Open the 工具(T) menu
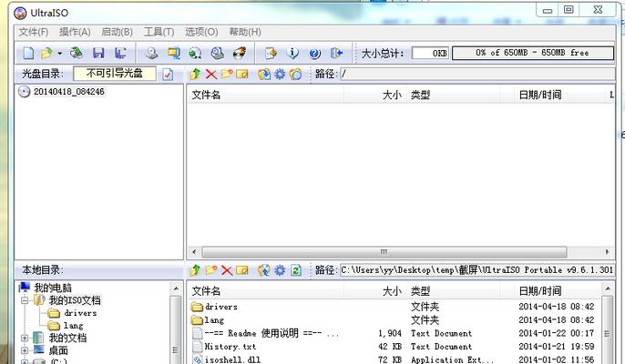This screenshot has height=364, width=625. [x=159, y=32]
